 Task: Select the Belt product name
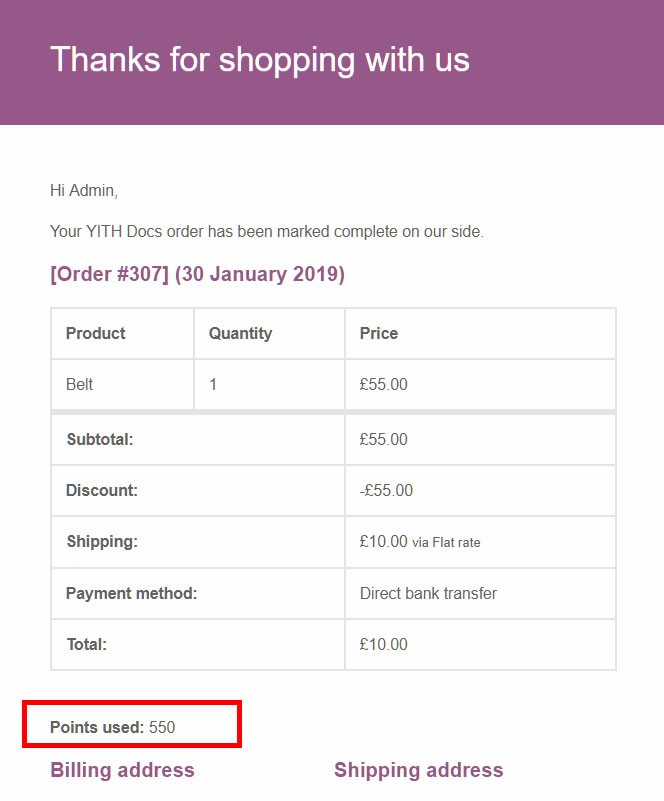pos(80,384)
